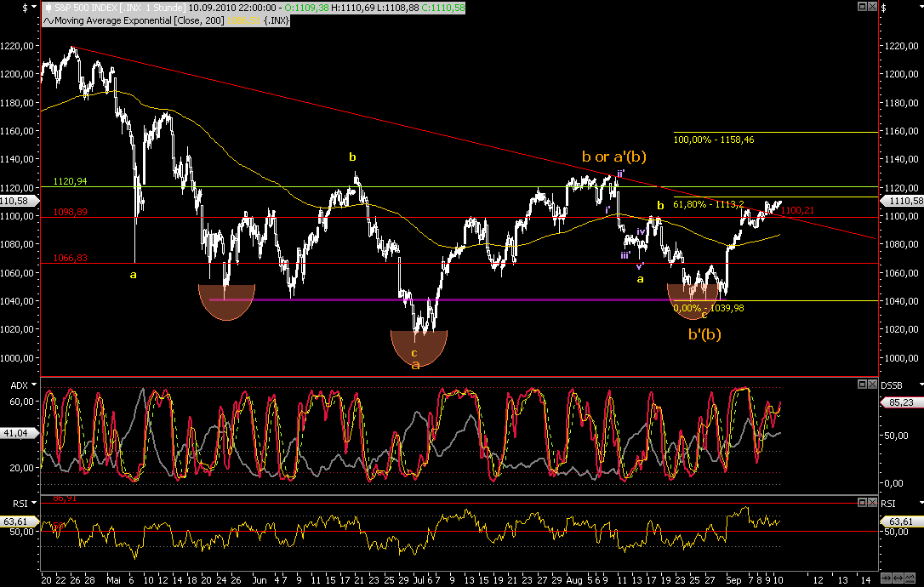Click the 1110,58 current price marker
Viewport: 924px width, 587px height.
click(902, 201)
